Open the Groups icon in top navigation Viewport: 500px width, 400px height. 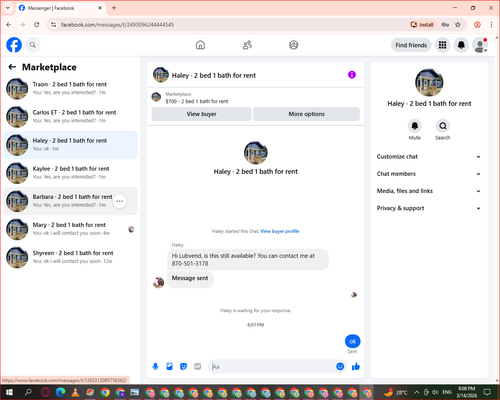coord(294,45)
